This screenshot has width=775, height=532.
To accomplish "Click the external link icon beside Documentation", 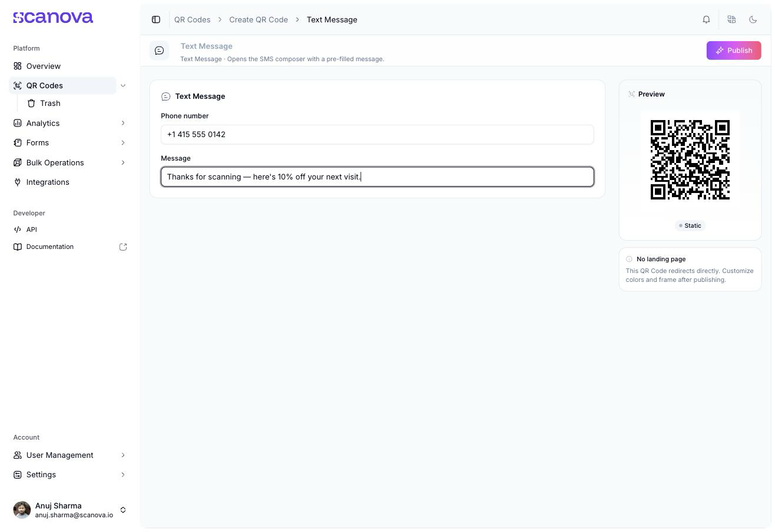I will point(123,247).
